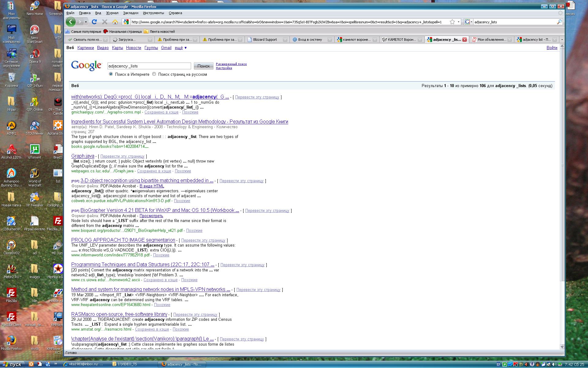Launch QIP Infium desktop icon
588x368 pixels.
click(35, 80)
